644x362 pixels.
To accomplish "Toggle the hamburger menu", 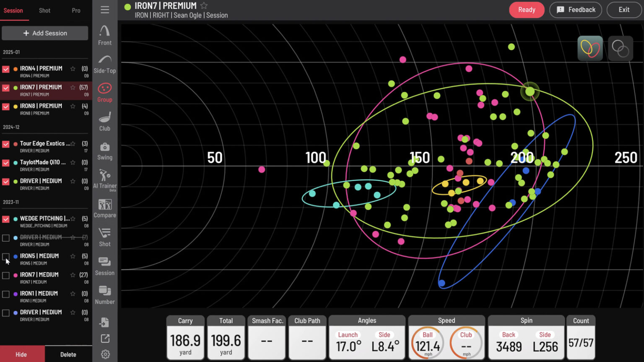I will click(105, 10).
